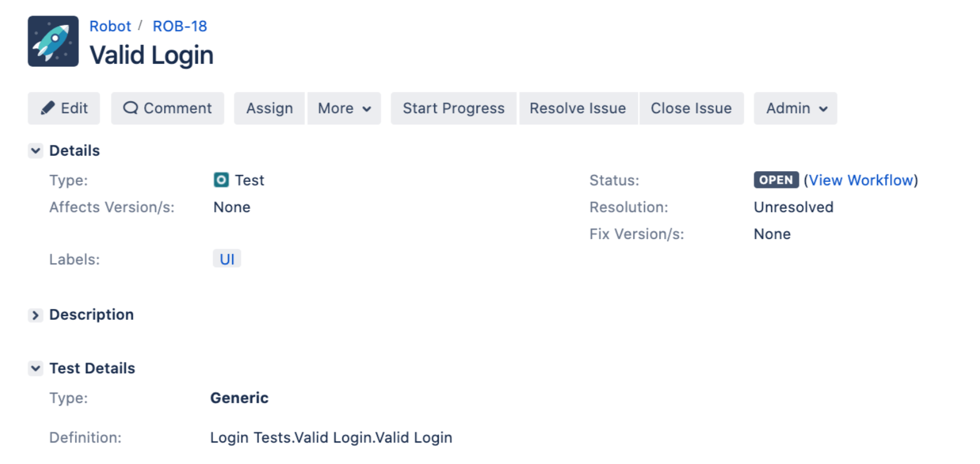980x464 pixels.
Task: Click the pencil icon on Edit button
Action: pyautogui.click(x=48, y=108)
